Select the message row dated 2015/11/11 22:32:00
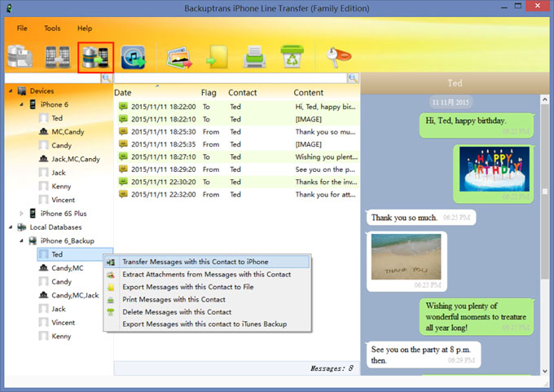This screenshot has width=554, height=392. [x=239, y=195]
